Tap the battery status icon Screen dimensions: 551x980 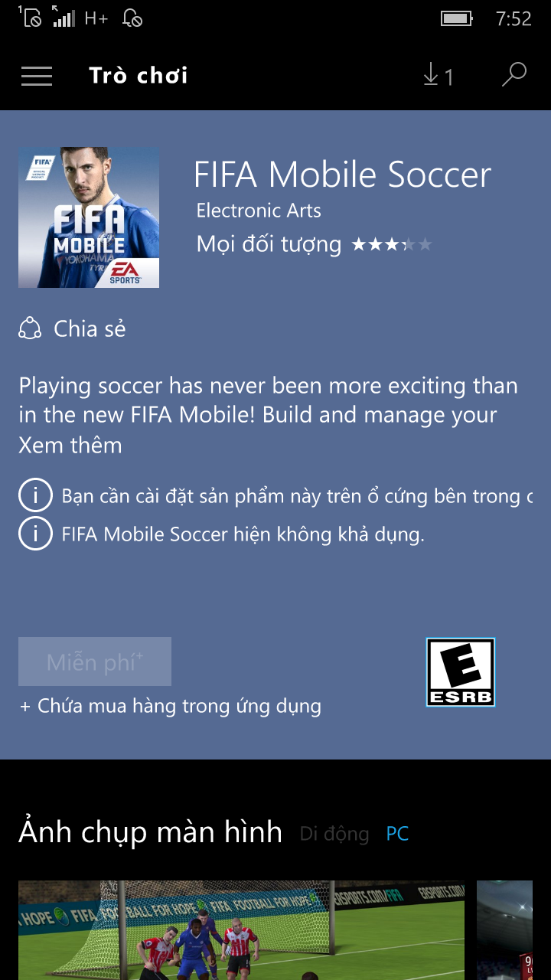tap(457, 18)
